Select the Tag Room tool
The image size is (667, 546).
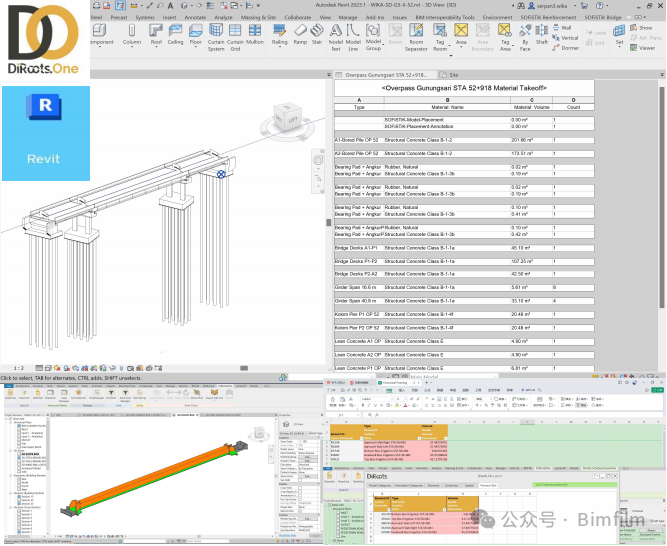click(440, 37)
